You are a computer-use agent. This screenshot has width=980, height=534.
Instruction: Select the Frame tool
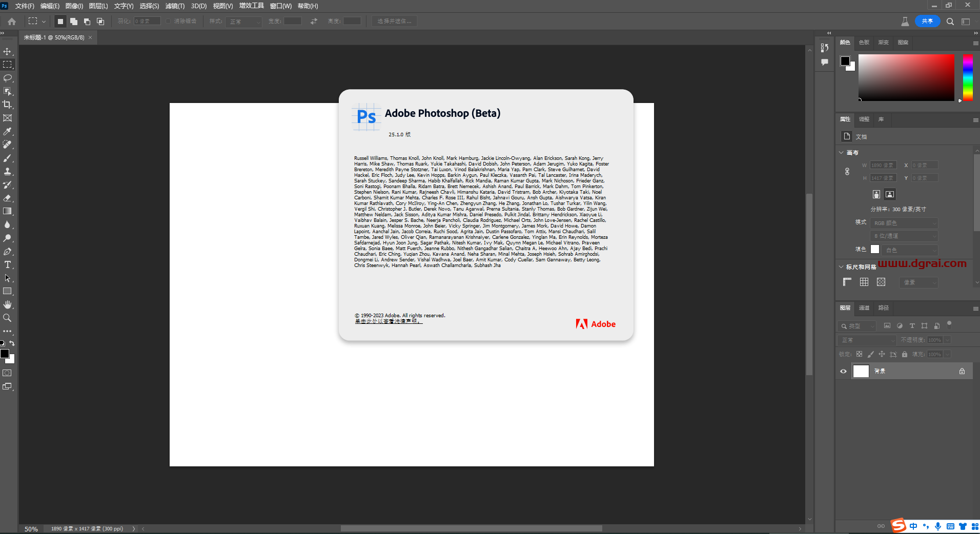[7, 118]
